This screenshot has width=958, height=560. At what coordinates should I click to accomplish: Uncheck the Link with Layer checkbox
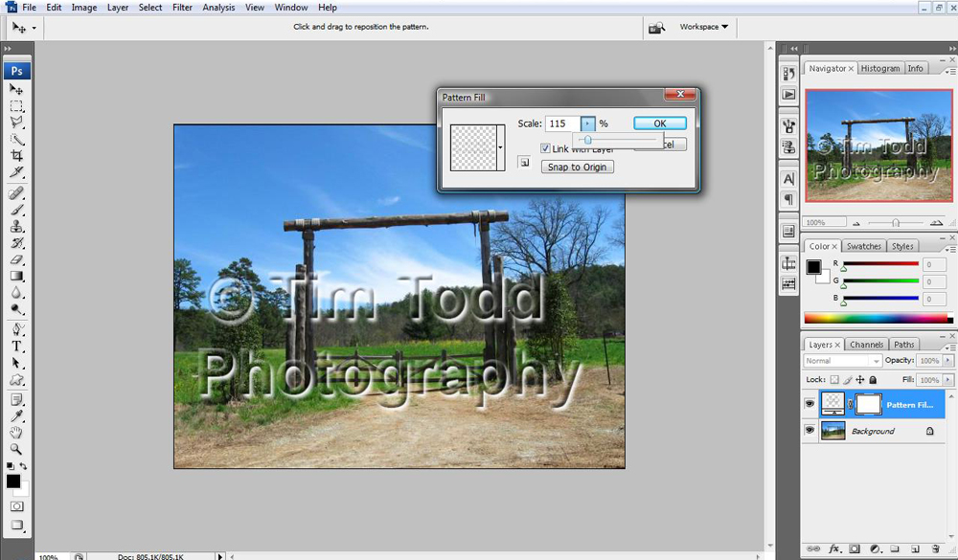point(545,148)
